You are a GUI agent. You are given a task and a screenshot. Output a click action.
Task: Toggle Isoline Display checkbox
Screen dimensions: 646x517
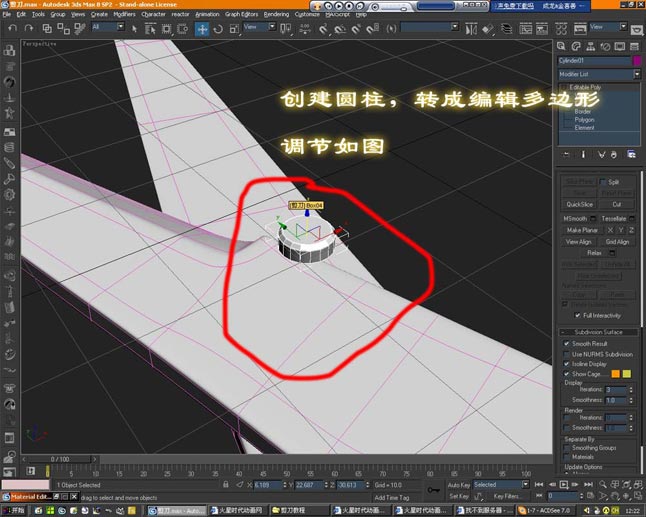tap(566, 364)
